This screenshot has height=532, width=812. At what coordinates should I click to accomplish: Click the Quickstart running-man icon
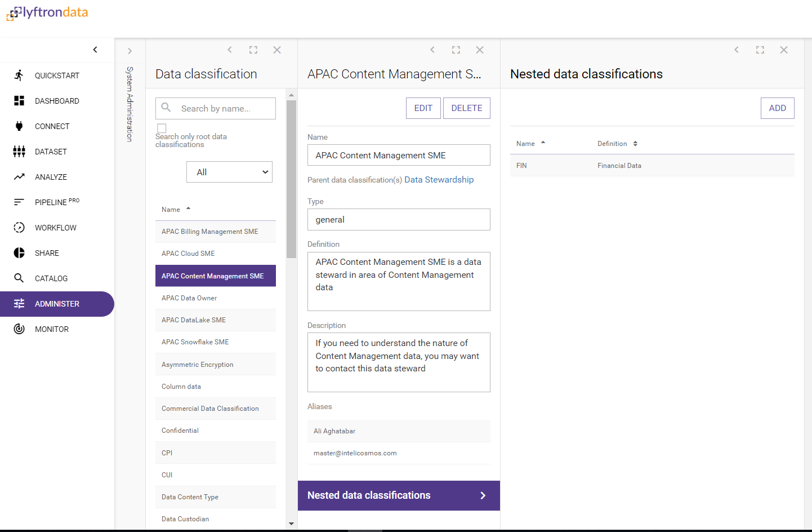(19, 76)
